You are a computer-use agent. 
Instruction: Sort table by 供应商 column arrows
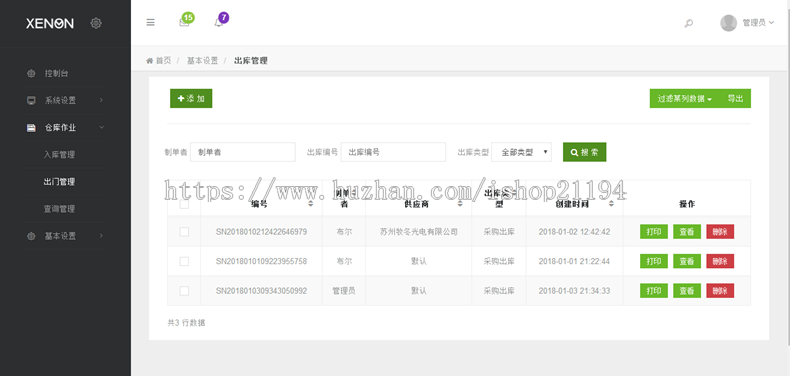pyautogui.click(x=460, y=204)
